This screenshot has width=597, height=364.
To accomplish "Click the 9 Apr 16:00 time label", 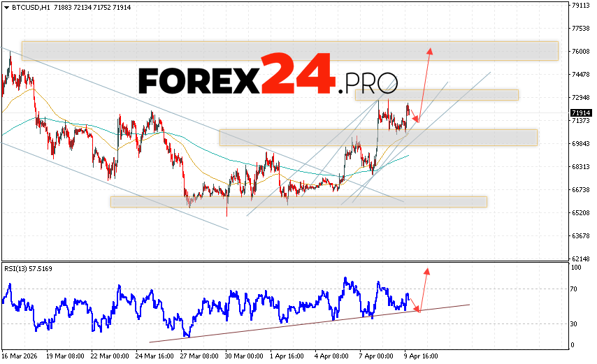I will pyautogui.click(x=420, y=356).
